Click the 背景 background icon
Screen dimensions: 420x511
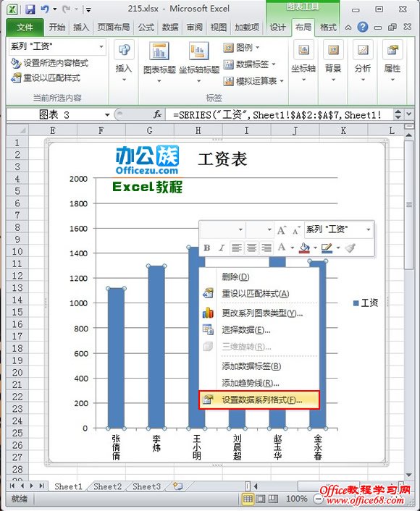coord(333,50)
